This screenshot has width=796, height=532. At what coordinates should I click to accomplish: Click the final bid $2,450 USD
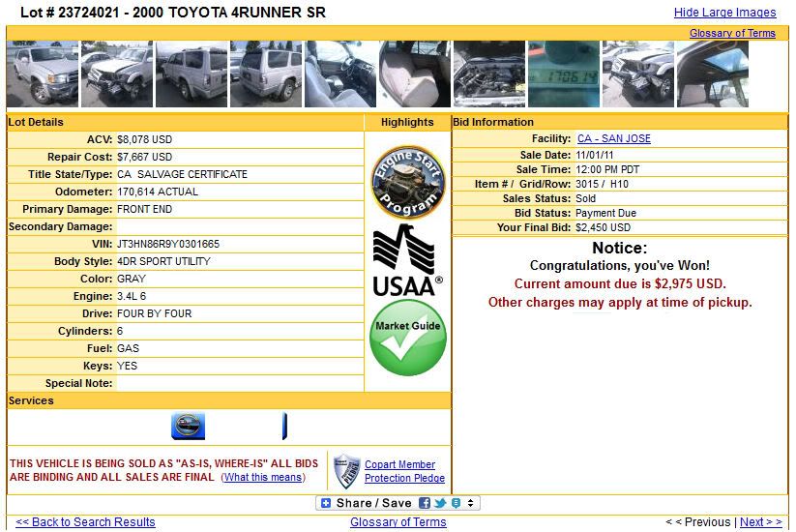603,227
